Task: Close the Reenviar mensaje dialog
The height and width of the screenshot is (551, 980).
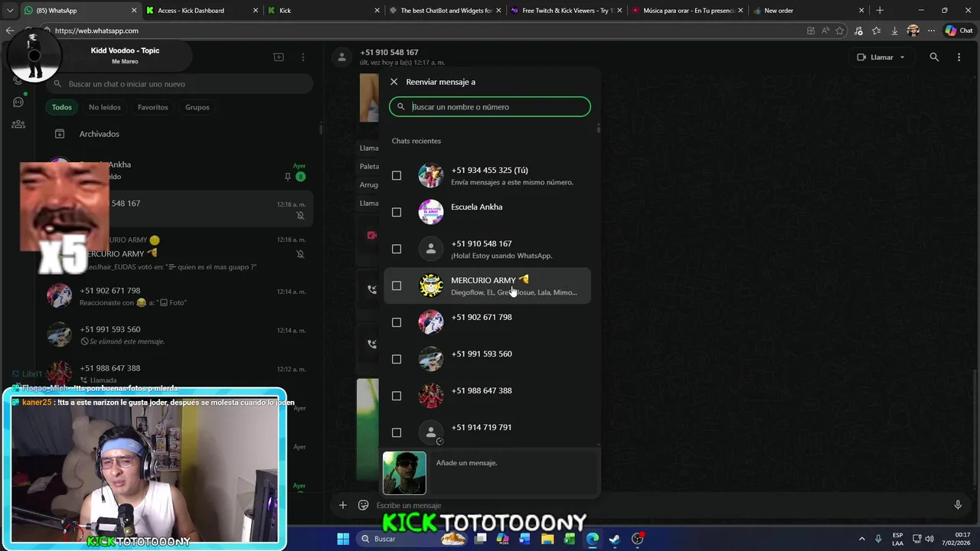Action: tap(394, 82)
